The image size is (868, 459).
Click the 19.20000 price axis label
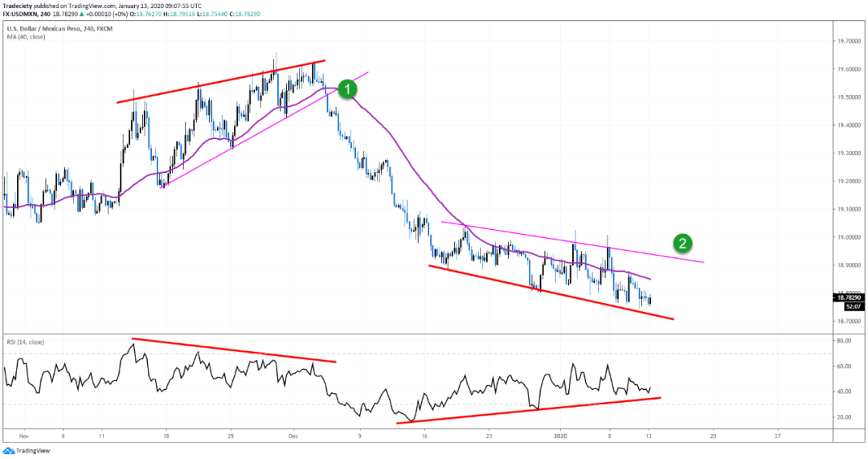pos(850,181)
